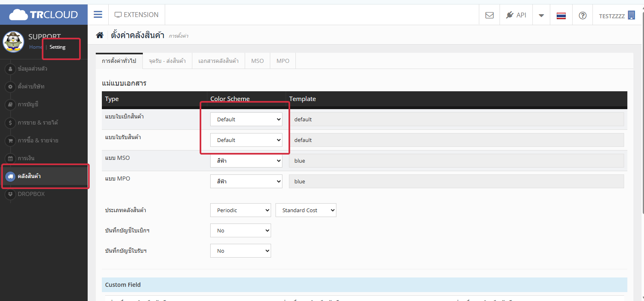This screenshot has width=644, height=301.
Task: Open การขาย & รายได้ in sidebar
Action: (38, 123)
